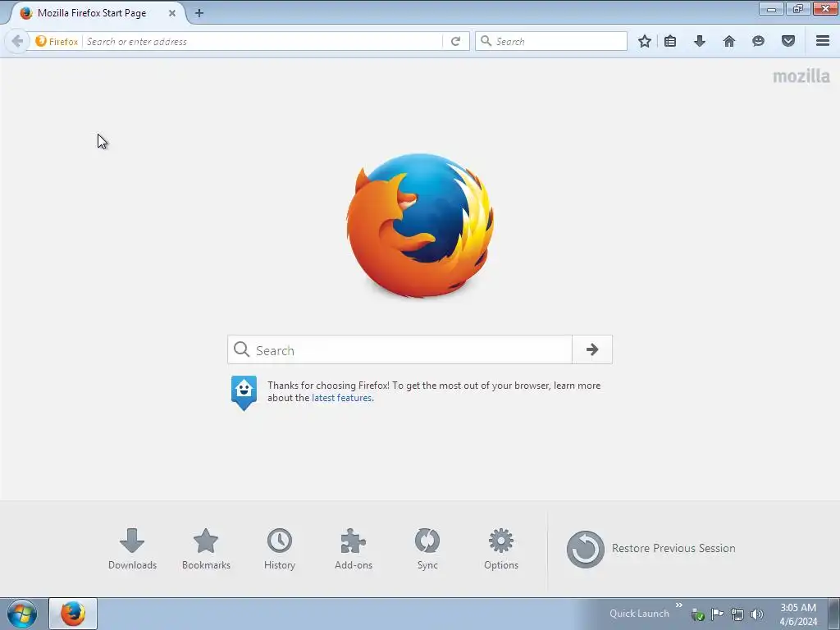The image size is (840, 630).
Task: Click the taskbar clock showing 3:05 AM
Action: click(798, 614)
